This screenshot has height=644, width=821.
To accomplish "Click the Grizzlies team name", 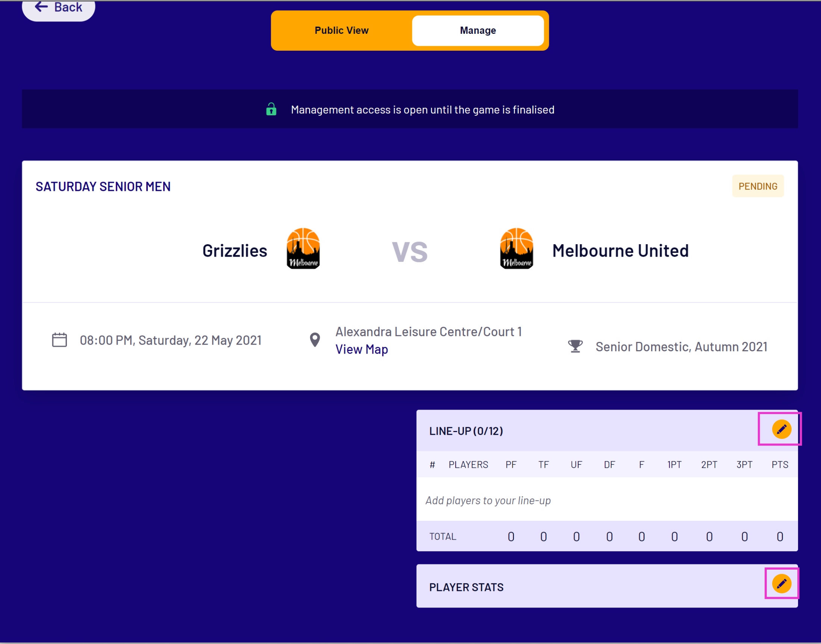I will click(x=235, y=251).
